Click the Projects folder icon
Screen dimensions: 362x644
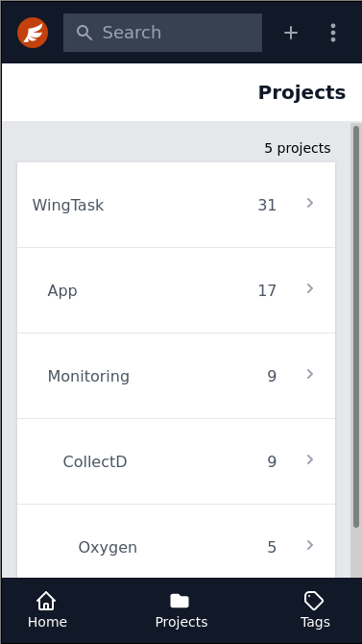pyautogui.click(x=180, y=602)
